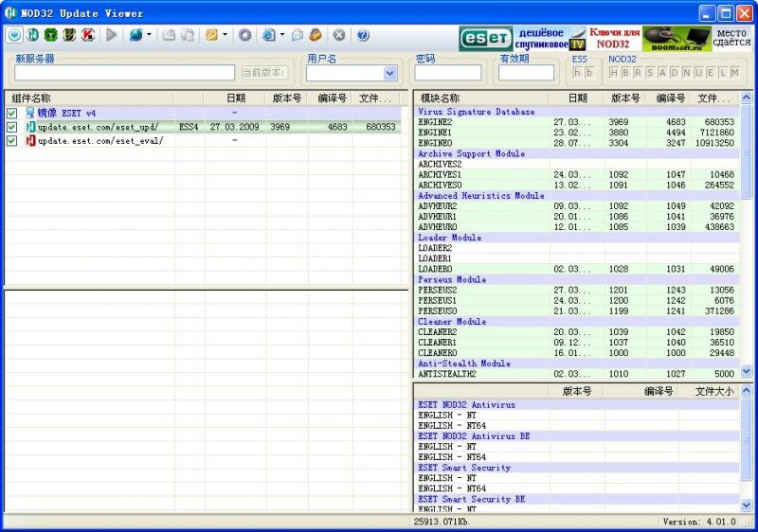
Task: Click the BOOMsoft.ru banner
Action: tap(677, 39)
